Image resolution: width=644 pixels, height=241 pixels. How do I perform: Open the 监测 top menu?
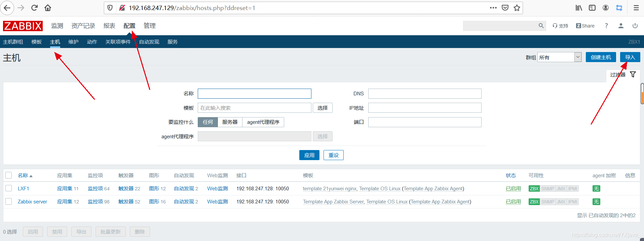tap(57, 26)
